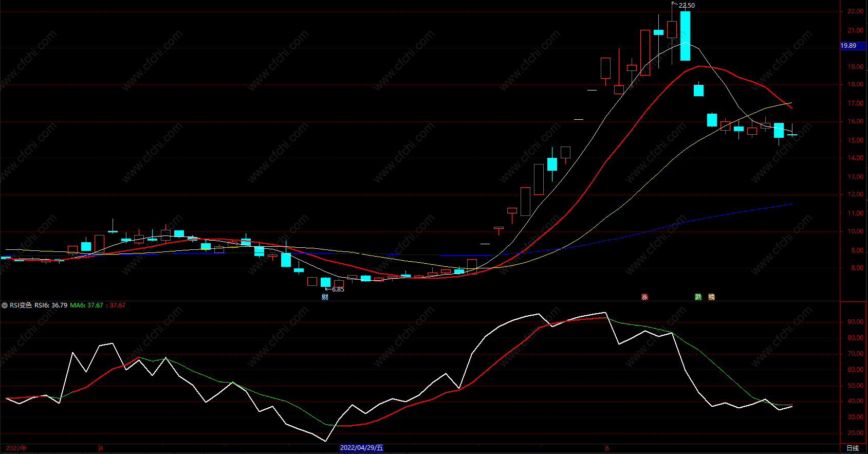Click the red 涨 marker icon
868x454 pixels.
644,297
